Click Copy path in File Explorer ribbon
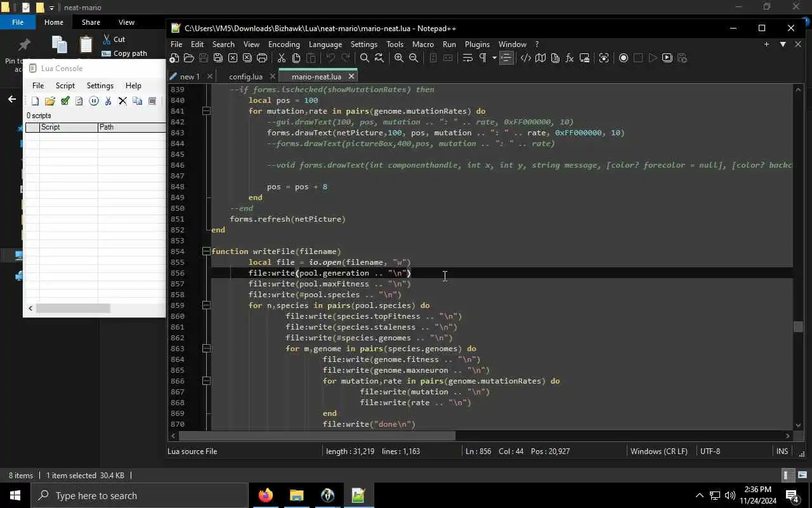812x508 pixels. (124, 53)
